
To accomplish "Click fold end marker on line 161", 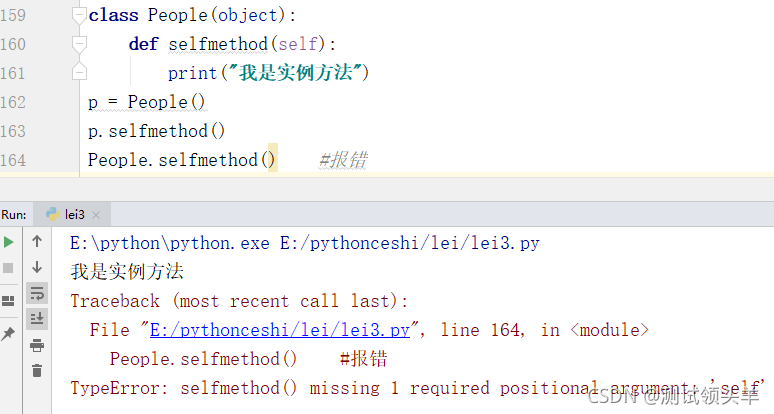I will pos(80,73).
